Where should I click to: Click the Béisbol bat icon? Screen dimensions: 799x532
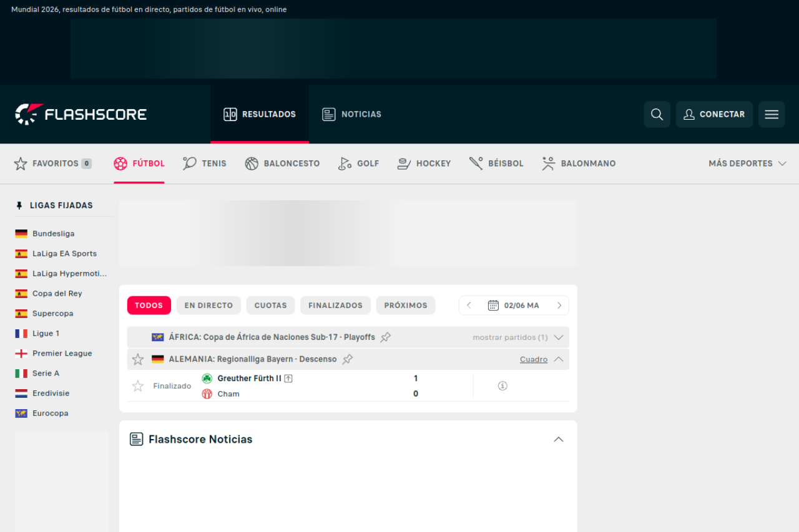tap(476, 163)
